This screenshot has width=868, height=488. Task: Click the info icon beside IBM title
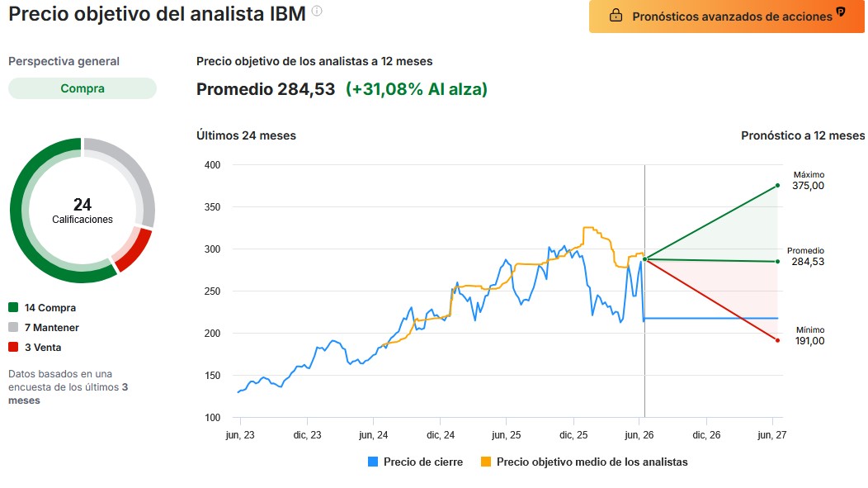tap(317, 11)
